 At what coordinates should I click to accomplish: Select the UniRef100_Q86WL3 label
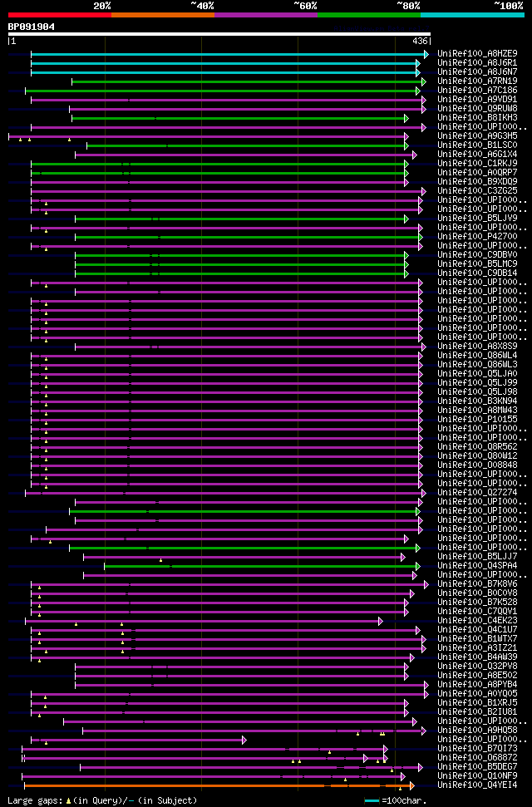pyautogui.click(x=477, y=364)
